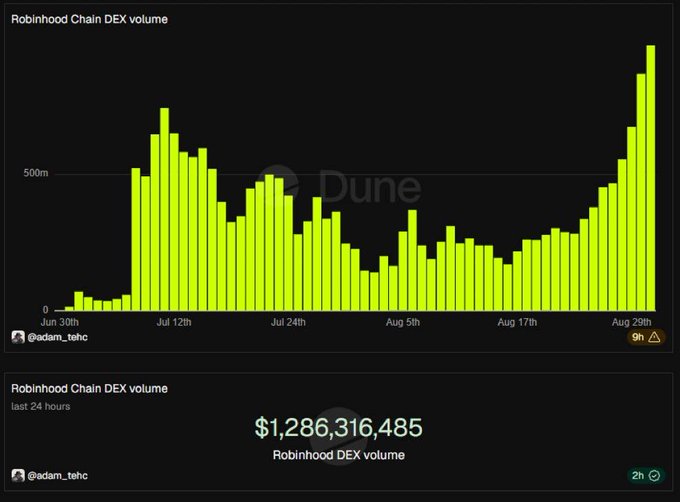Open the counter panel title Robinhood Chain DEX volume
The height and width of the screenshot is (502, 680).
coord(89,388)
